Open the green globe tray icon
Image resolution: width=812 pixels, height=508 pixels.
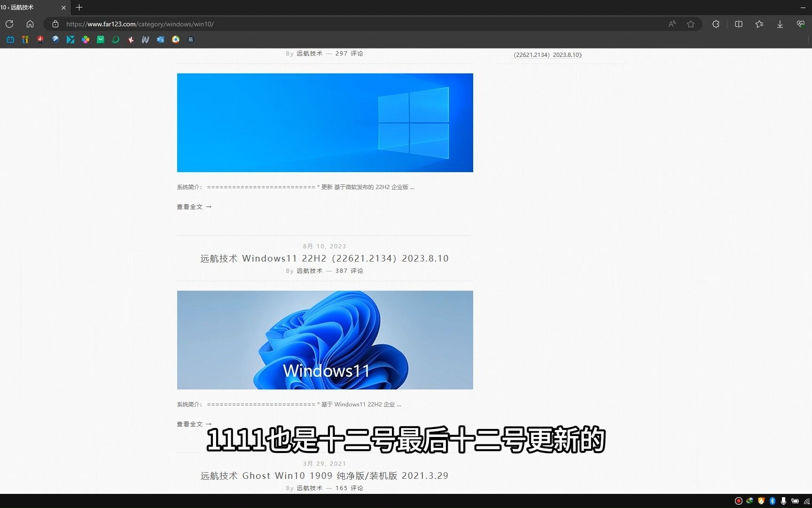(750, 501)
